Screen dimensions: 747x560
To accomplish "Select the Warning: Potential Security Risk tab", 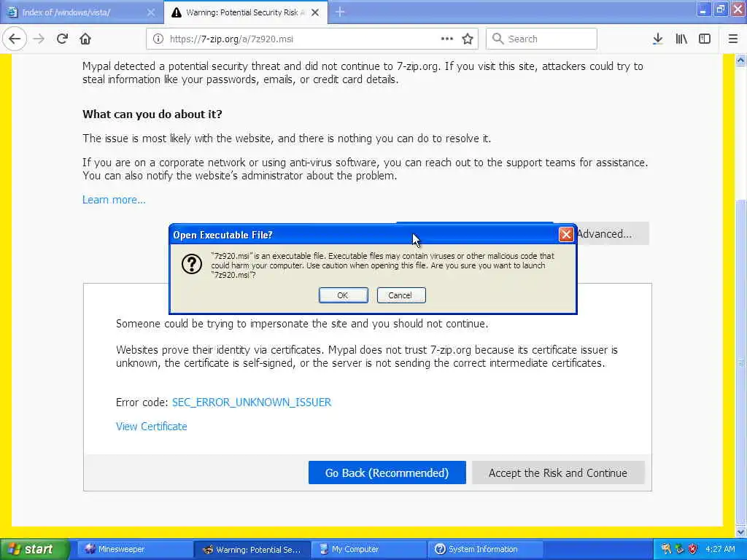I will tap(245, 12).
